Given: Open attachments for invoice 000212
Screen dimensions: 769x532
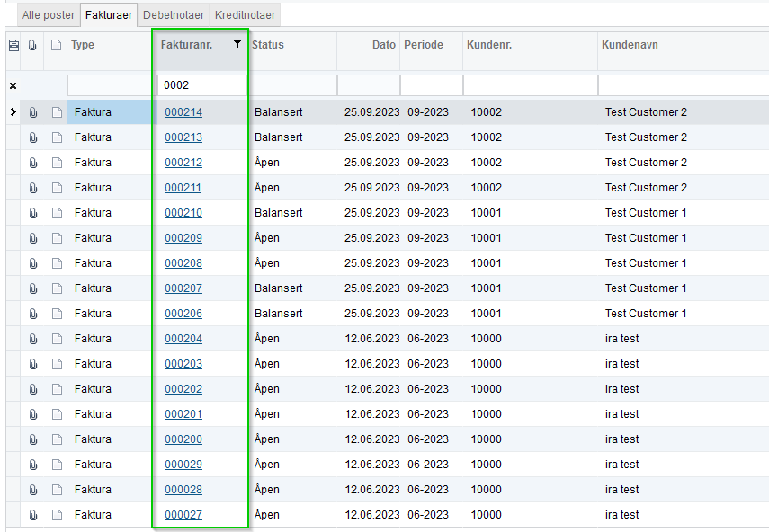Looking at the screenshot, I should (x=33, y=163).
